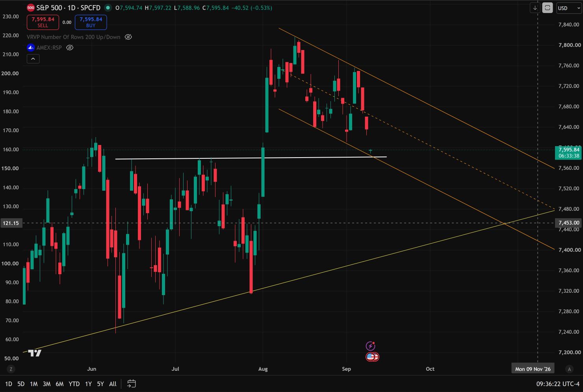Select the All date range
The height and width of the screenshot is (392, 583).
pos(113,384)
